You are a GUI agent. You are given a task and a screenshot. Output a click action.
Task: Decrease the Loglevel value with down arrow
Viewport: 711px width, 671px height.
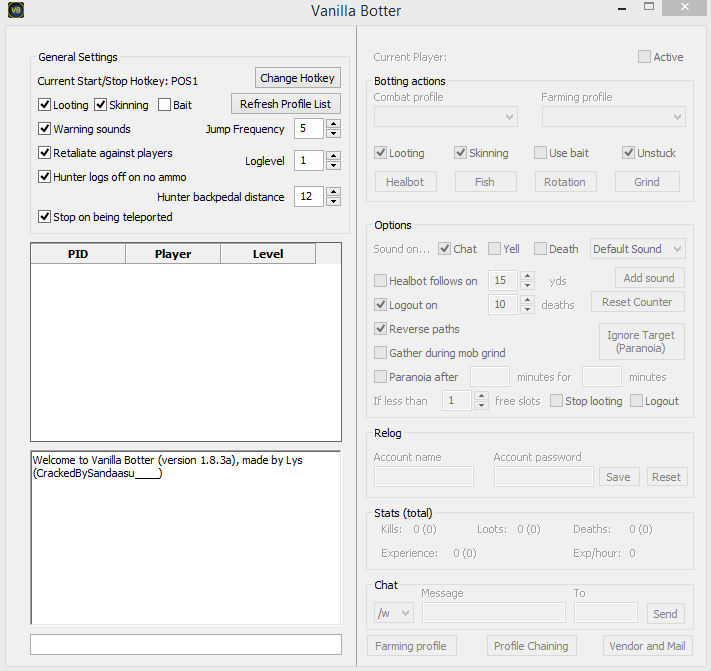click(x=333, y=165)
